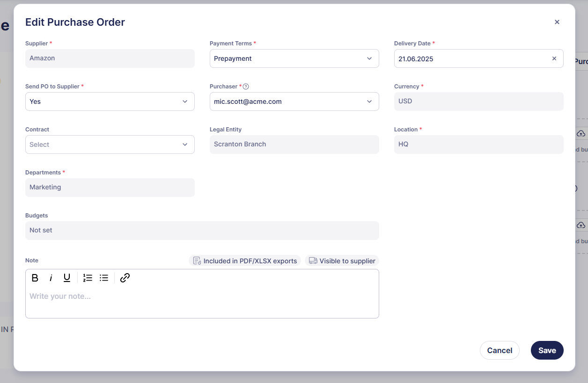The width and height of the screenshot is (588, 383).
Task: Open the Payment Terms dropdown
Action: pos(294,58)
